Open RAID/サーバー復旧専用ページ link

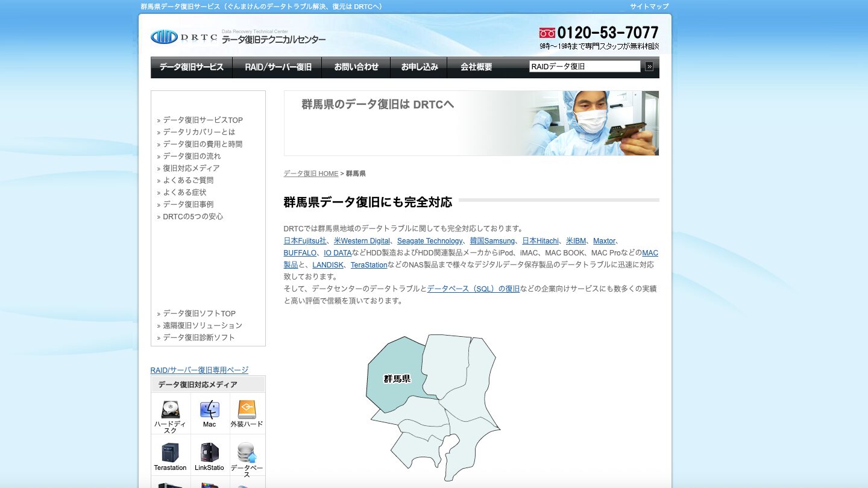click(200, 370)
